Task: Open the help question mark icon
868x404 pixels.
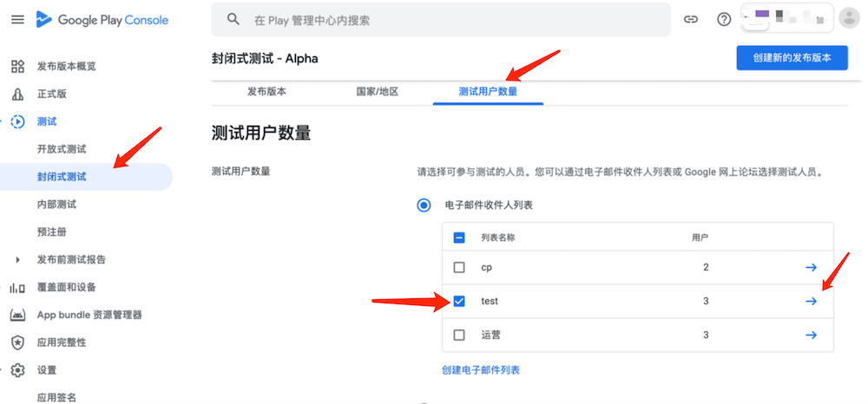Action: (724, 19)
